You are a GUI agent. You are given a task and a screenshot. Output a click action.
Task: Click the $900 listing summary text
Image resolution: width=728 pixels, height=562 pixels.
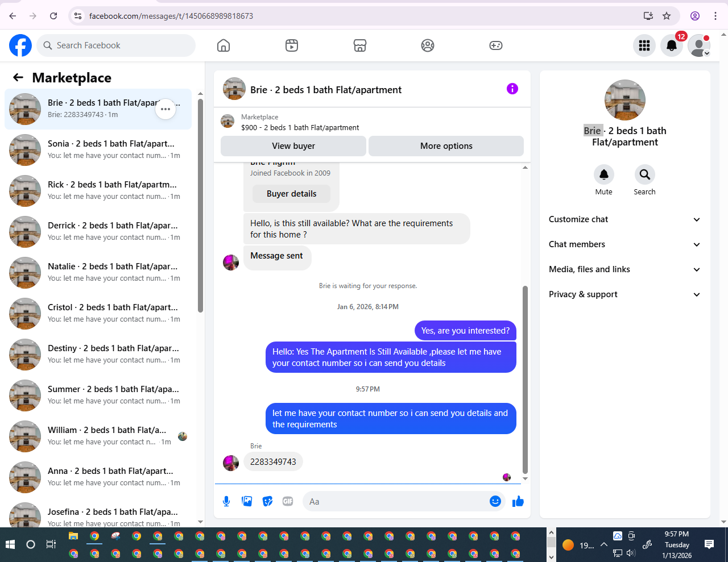pos(300,128)
